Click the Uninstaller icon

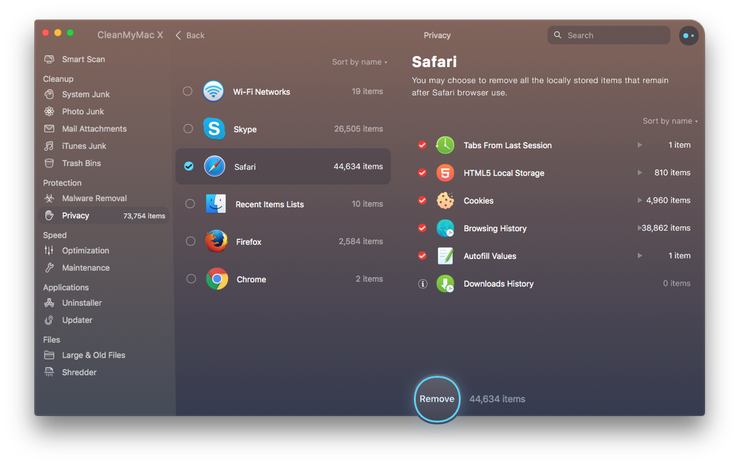pyautogui.click(x=49, y=303)
